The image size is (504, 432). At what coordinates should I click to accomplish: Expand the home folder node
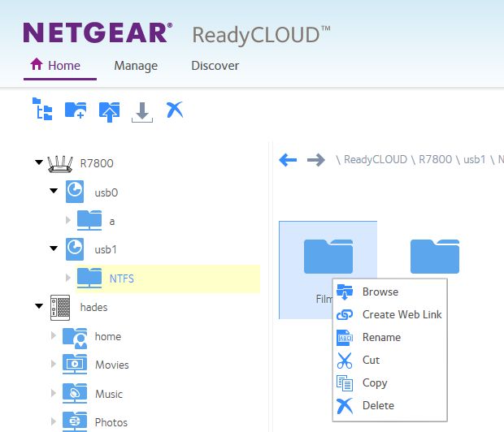(x=54, y=335)
